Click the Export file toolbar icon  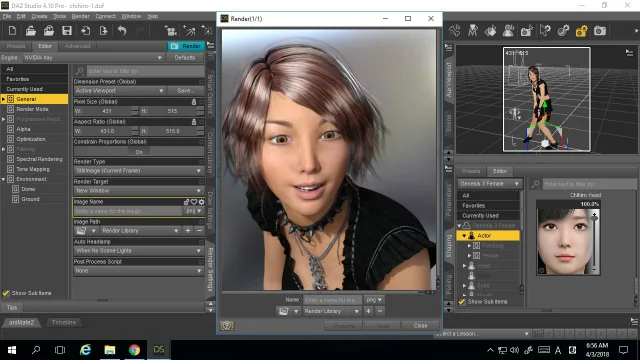click(x=103, y=31)
